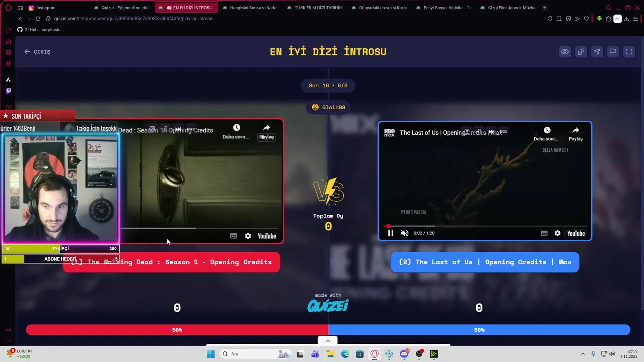Switch to Quizei - Eğlenceli ve etkili tab
Viewport: 644px width, 362px height.
122,8
